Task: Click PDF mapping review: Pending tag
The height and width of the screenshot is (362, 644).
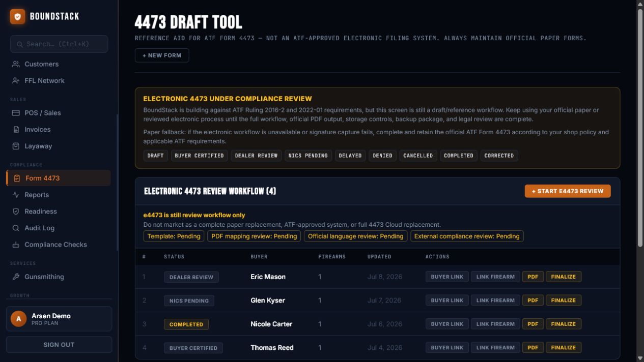Action: coord(254,236)
